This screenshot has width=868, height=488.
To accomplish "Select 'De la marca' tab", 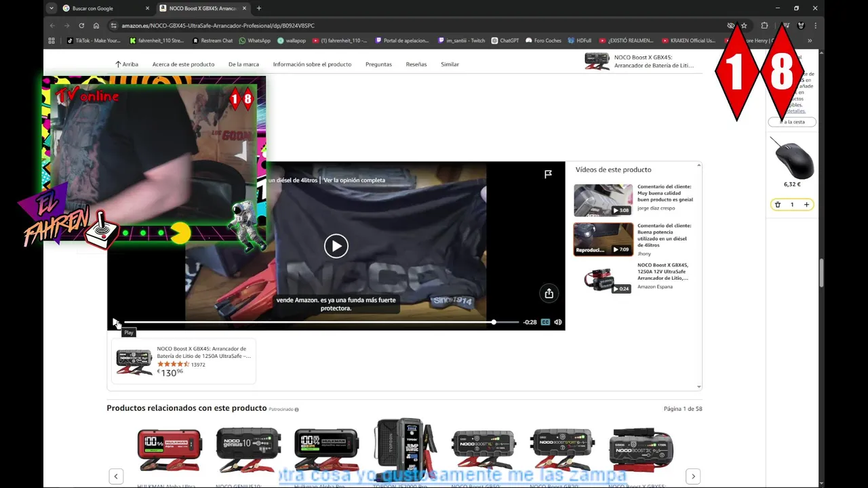I will click(x=243, y=64).
